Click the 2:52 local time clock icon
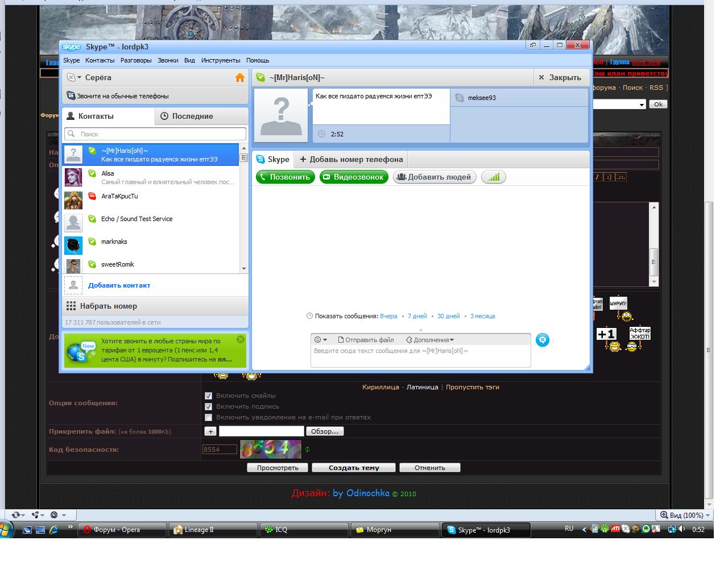The height and width of the screenshot is (582, 728). [x=321, y=134]
